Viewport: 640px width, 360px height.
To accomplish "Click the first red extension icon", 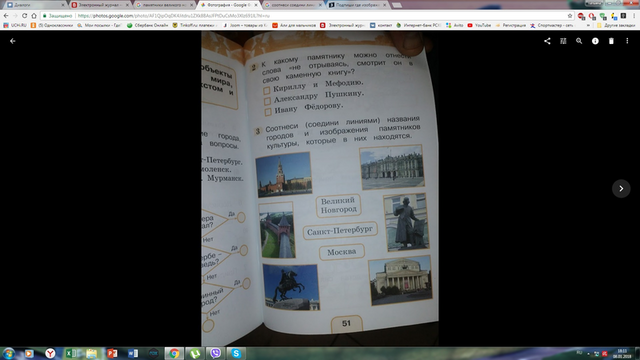I will (581, 16).
